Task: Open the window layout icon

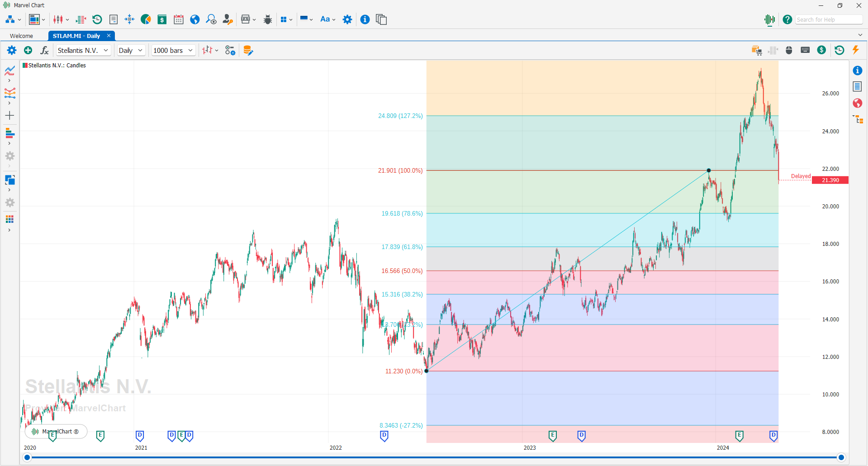Action: click(34, 19)
